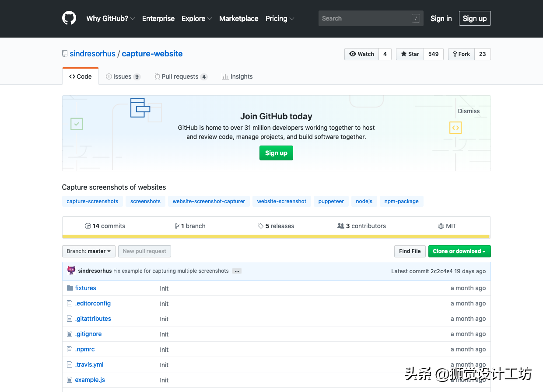Switch to the Issues tab
The image size is (543, 392).
pyautogui.click(x=123, y=76)
